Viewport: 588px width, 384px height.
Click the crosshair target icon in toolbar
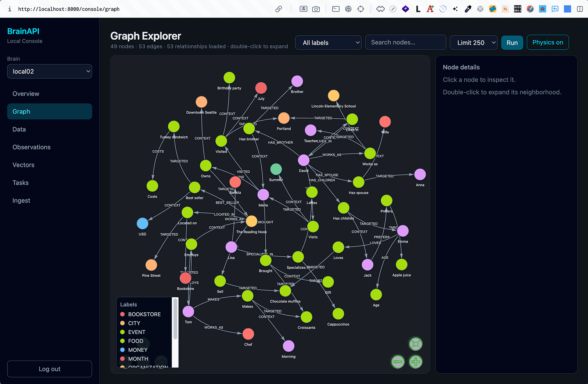361,9
